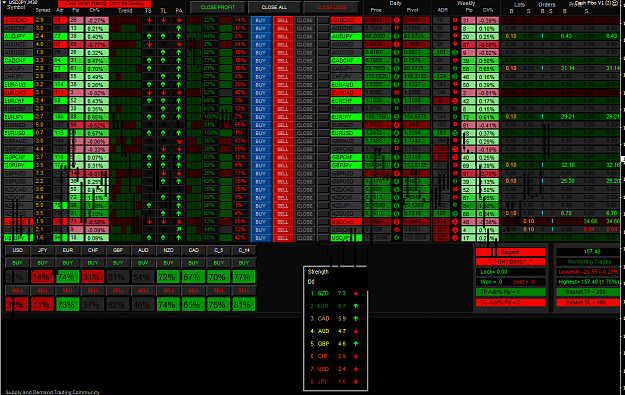Click the green up arrow beside GBP strength
This screenshot has height=395, width=625.
click(356, 344)
